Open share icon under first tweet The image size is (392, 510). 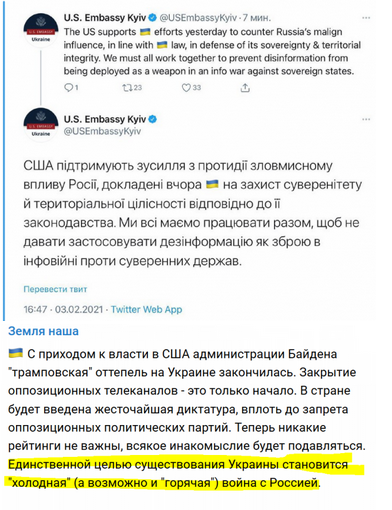pyautogui.click(x=245, y=88)
